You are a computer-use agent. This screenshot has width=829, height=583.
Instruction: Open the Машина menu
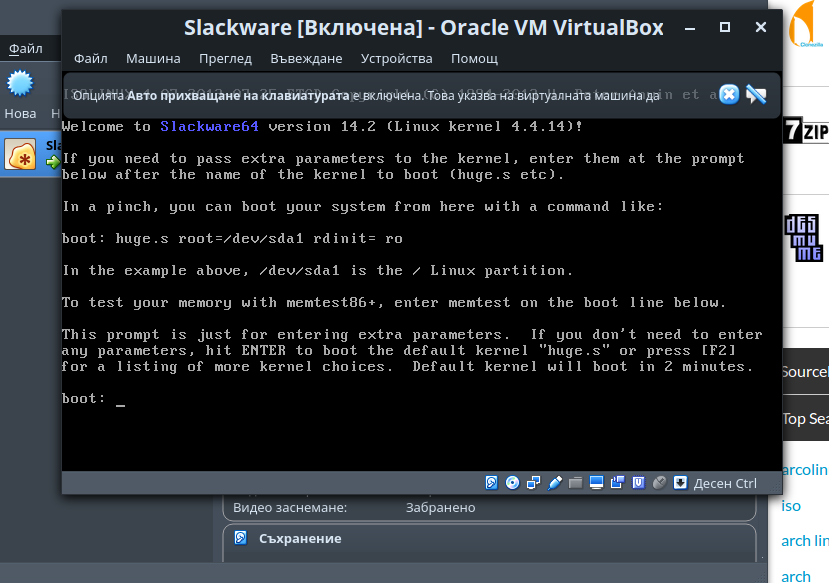point(153,58)
